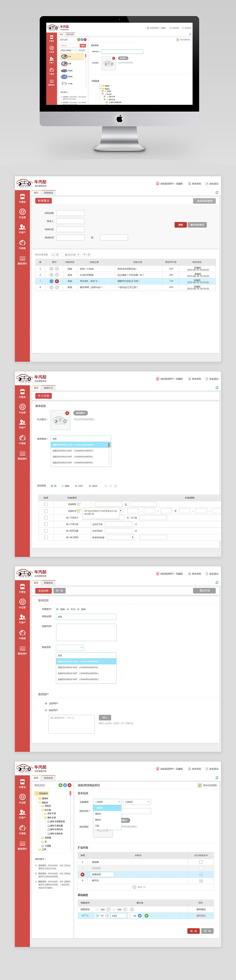Image resolution: width=236 pixels, height=980 pixels.
Task: Tick the 单人购买总量 constraint checkbox
Action: click(x=46, y=530)
